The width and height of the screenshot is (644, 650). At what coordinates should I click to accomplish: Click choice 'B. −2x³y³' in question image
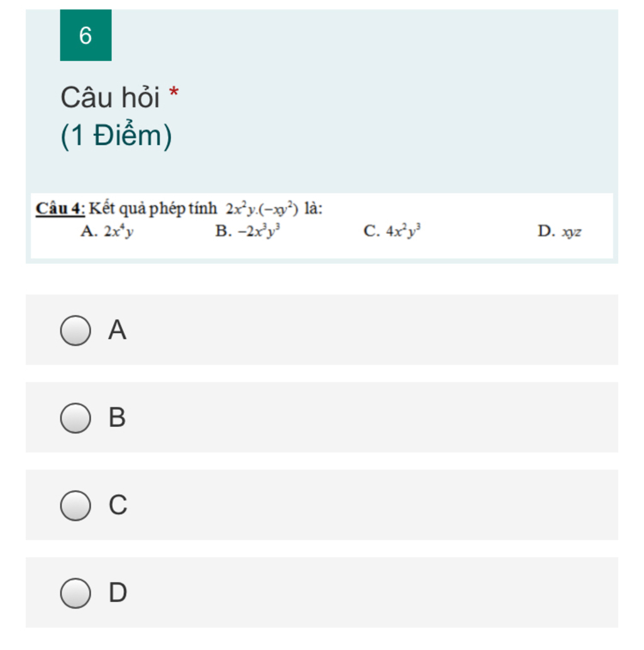tap(248, 231)
